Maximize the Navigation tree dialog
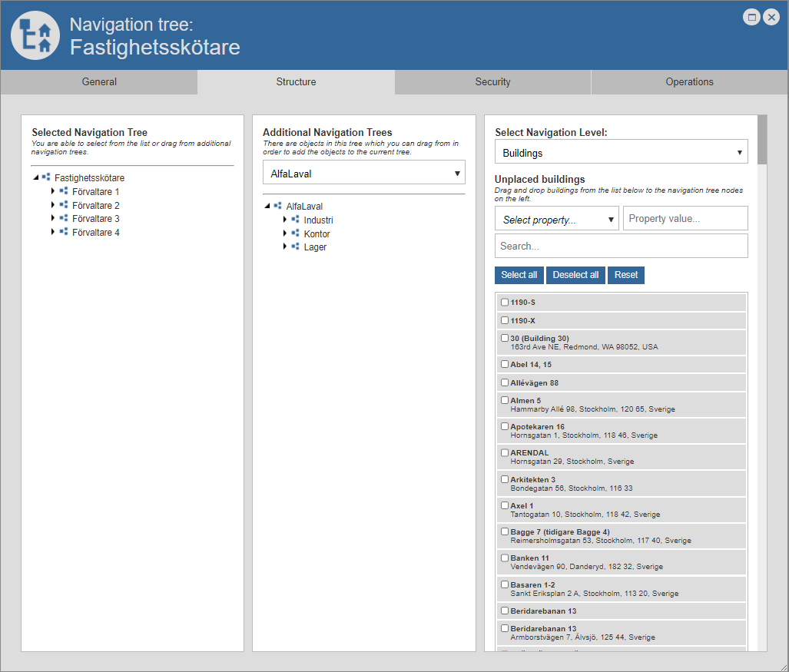 tap(752, 17)
